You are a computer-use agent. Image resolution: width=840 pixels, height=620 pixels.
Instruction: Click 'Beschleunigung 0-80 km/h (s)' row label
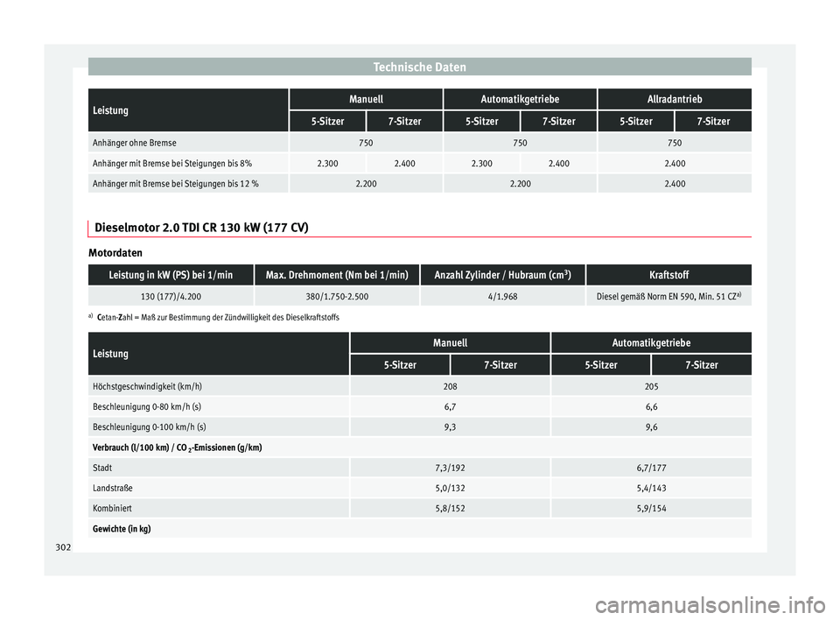tap(147, 406)
